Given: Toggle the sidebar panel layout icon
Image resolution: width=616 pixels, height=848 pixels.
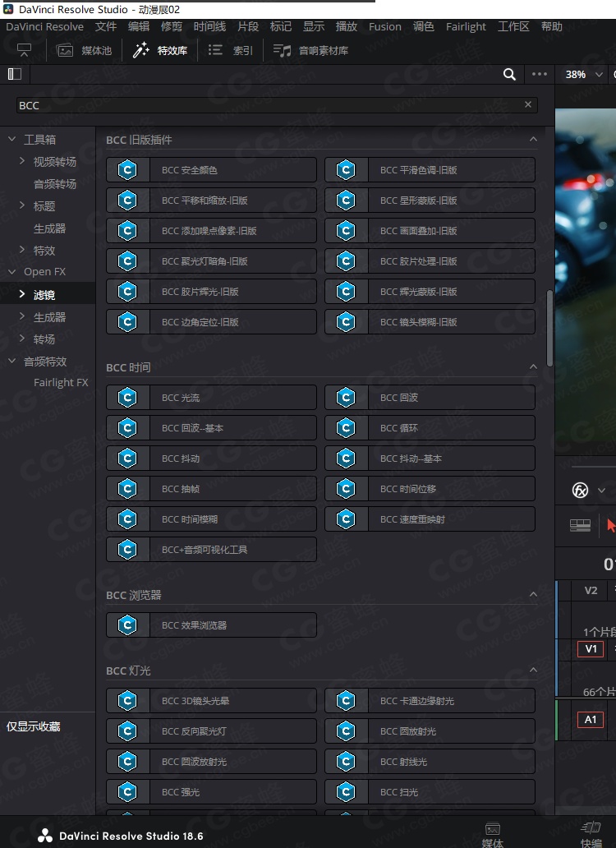Looking at the screenshot, I should [15, 74].
